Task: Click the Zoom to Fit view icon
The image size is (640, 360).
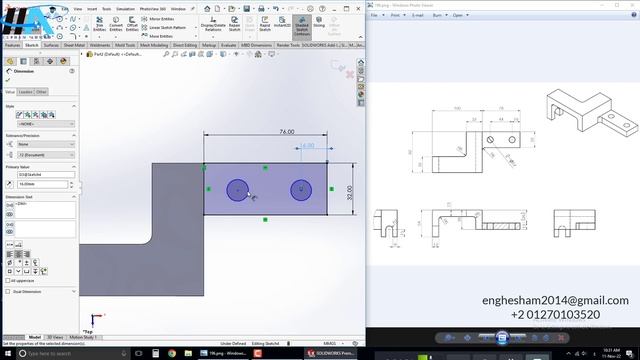Action: click(166, 54)
